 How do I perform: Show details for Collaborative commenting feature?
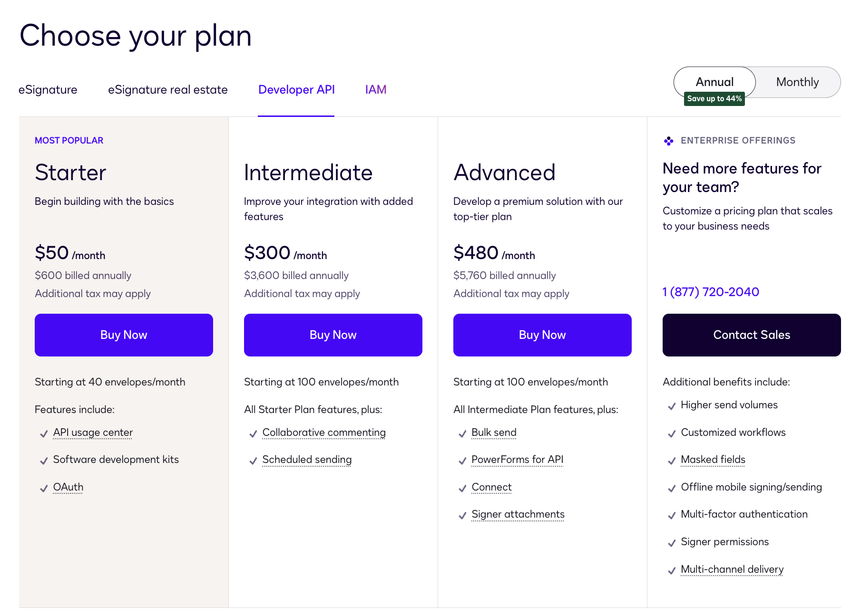click(x=324, y=433)
